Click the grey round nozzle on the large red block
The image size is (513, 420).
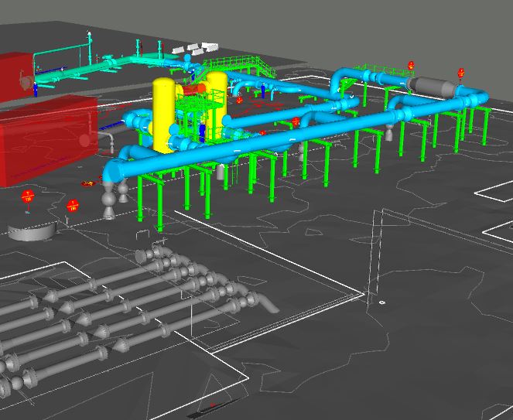[x=84, y=140]
